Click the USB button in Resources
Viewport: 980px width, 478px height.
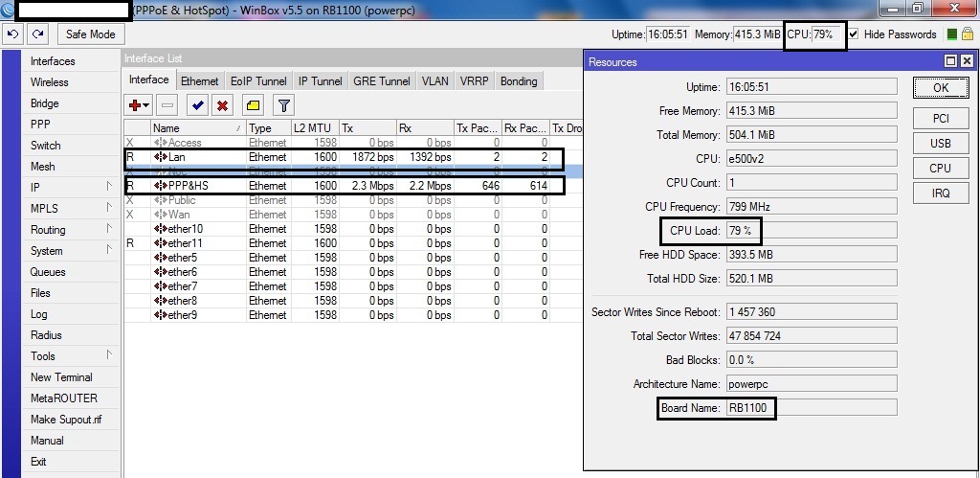pos(941,144)
